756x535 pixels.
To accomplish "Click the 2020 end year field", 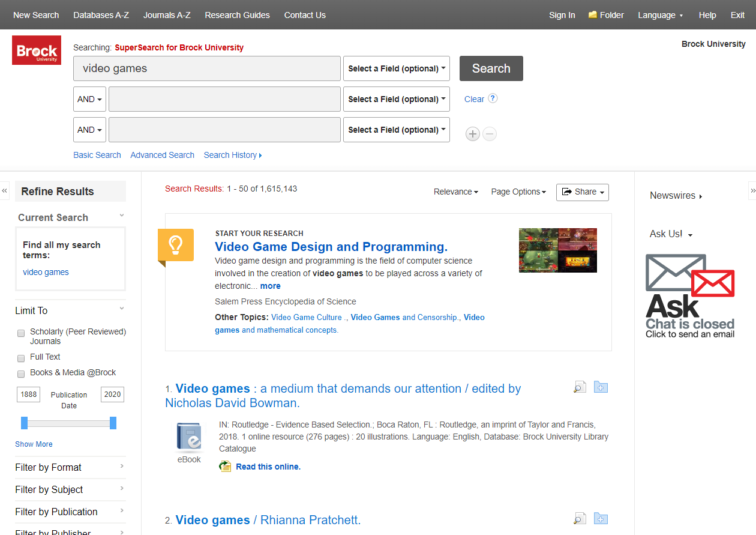I will (112, 394).
